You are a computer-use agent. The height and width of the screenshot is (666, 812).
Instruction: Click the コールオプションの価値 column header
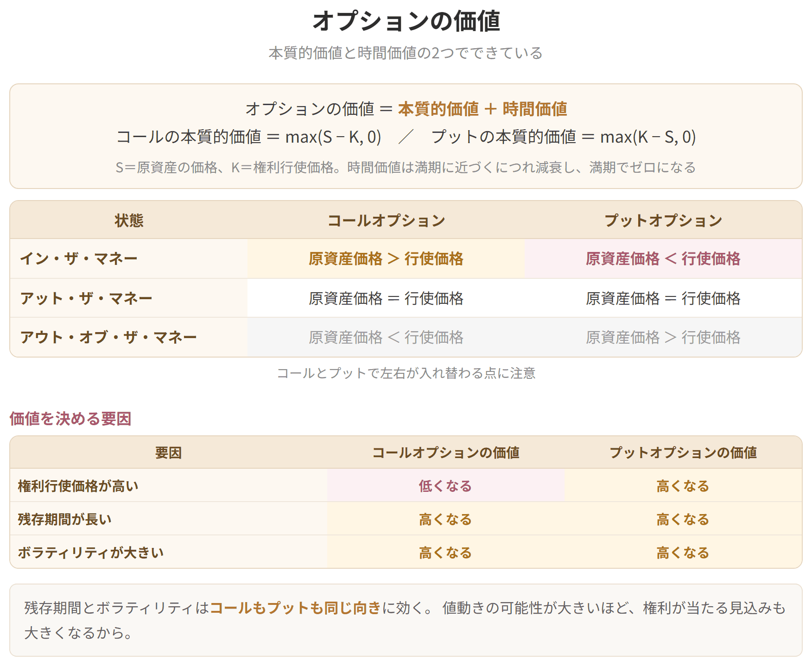(x=446, y=452)
